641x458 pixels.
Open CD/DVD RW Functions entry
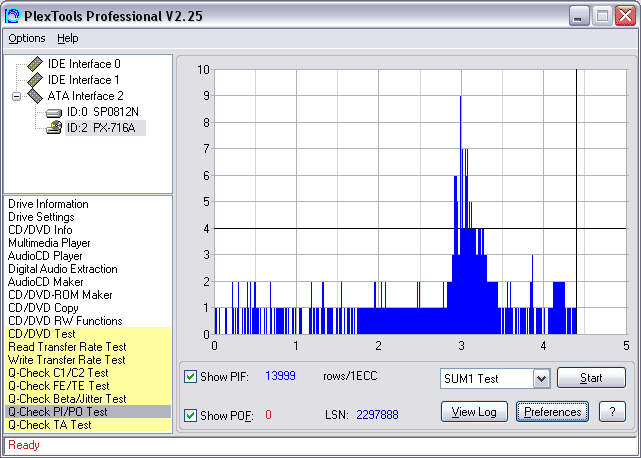coord(65,321)
